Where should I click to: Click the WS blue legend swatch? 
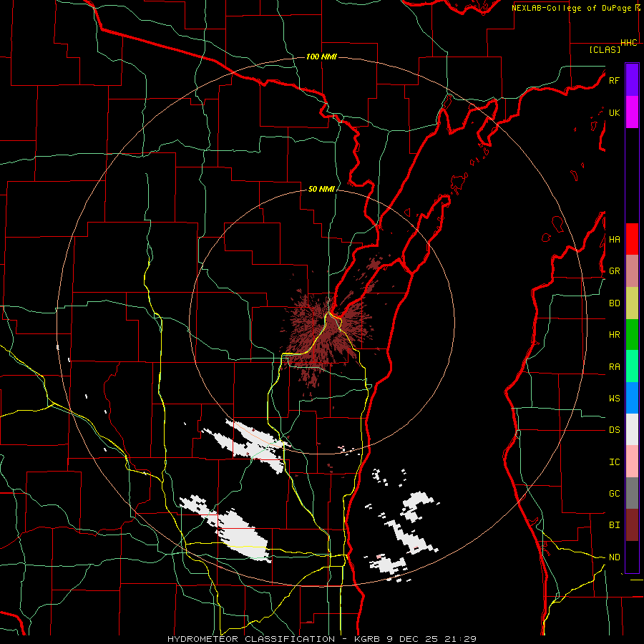[x=632, y=398]
